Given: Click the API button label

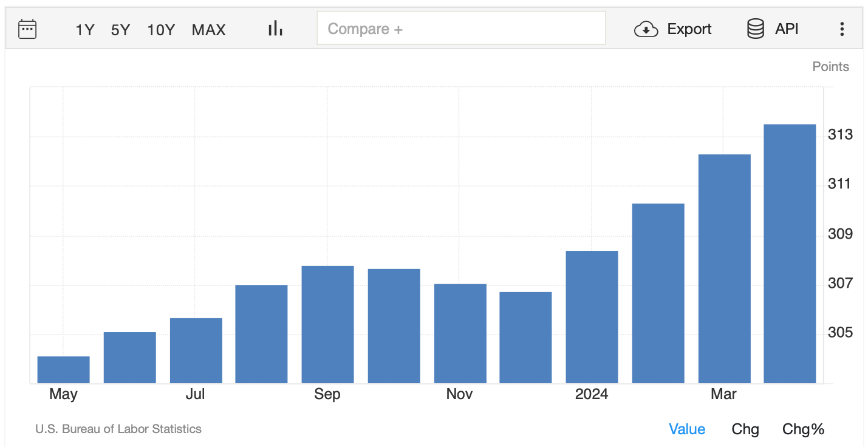Looking at the screenshot, I should click(x=787, y=29).
